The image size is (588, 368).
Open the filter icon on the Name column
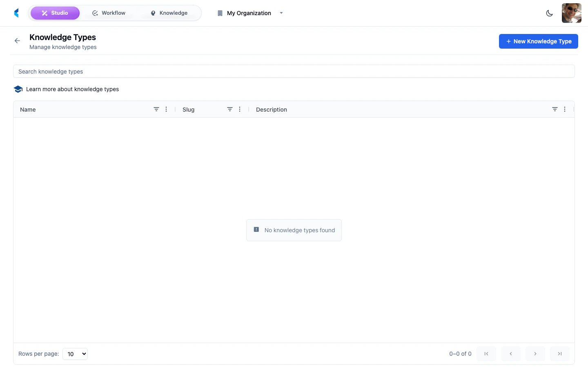pyautogui.click(x=156, y=109)
